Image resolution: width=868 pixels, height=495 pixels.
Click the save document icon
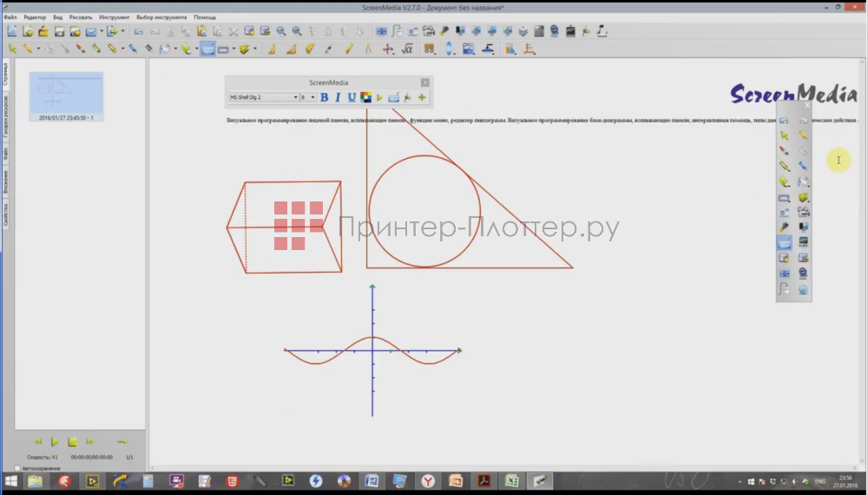(60, 31)
